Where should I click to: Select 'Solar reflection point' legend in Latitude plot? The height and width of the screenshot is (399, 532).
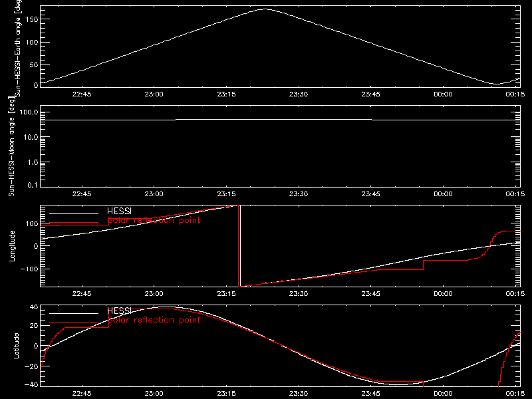pyautogui.click(x=154, y=320)
